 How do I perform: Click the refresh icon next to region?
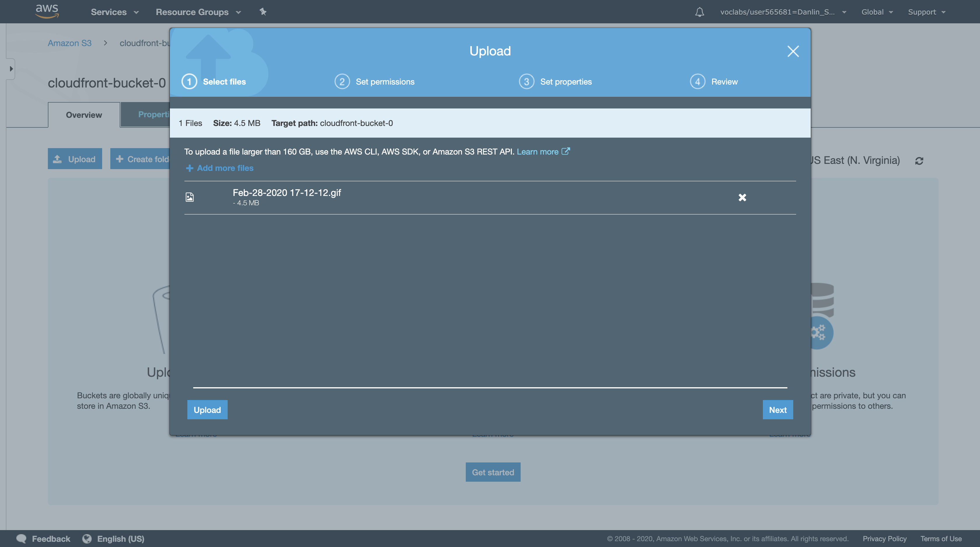919,161
